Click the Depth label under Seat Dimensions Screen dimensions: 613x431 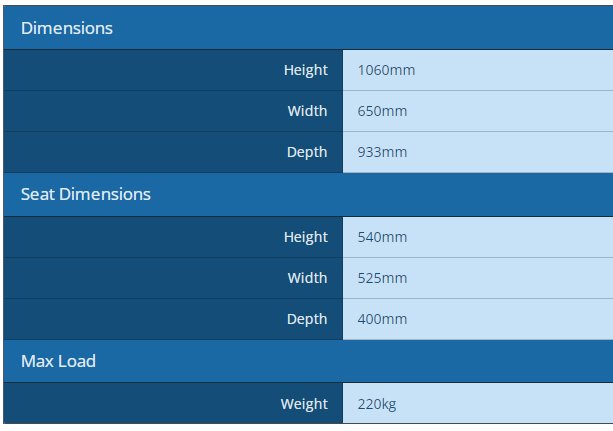coord(307,319)
